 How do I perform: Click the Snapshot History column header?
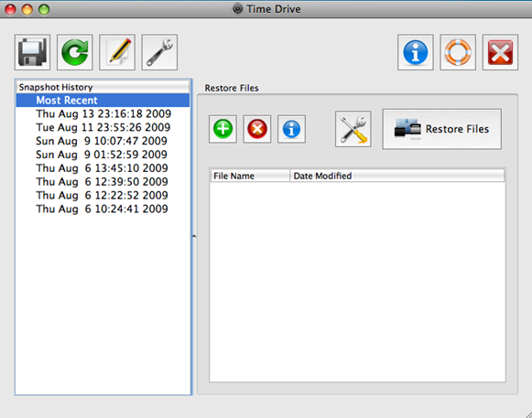click(103, 87)
